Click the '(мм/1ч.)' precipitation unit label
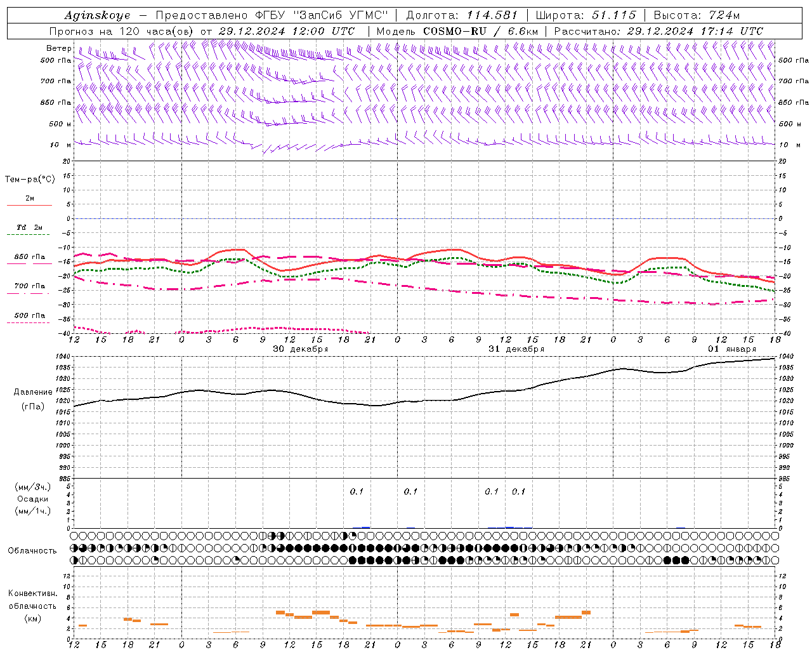The height and width of the screenshot is (650, 812). [x=33, y=511]
